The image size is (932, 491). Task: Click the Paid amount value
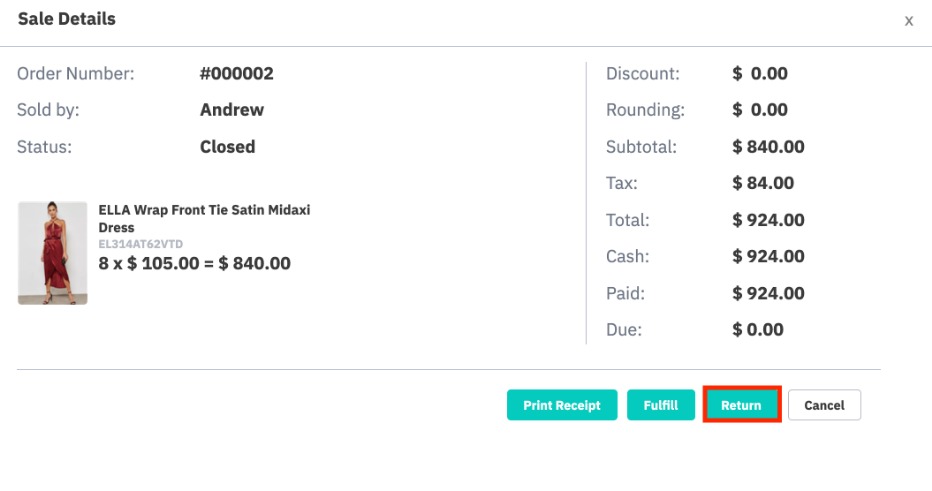(768, 292)
